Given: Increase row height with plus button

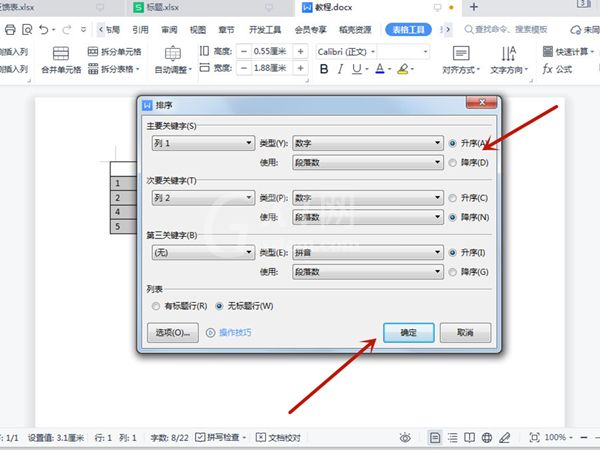Looking at the screenshot, I should tap(300, 51).
